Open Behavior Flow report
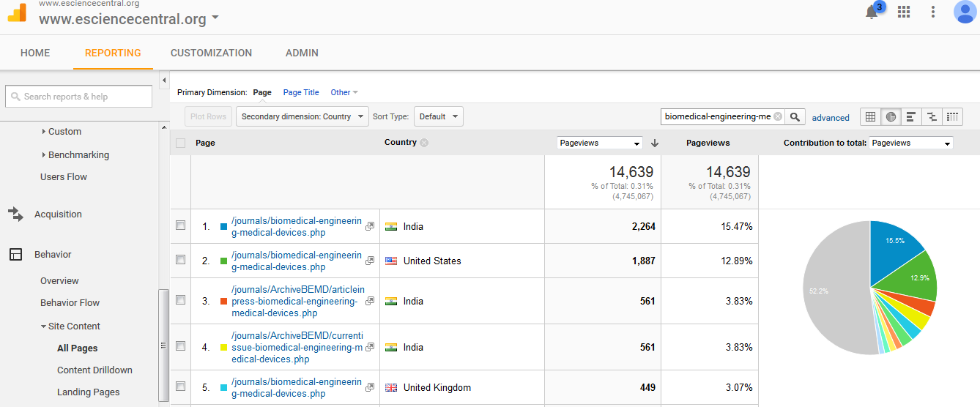Image resolution: width=980 pixels, height=407 pixels. point(70,303)
